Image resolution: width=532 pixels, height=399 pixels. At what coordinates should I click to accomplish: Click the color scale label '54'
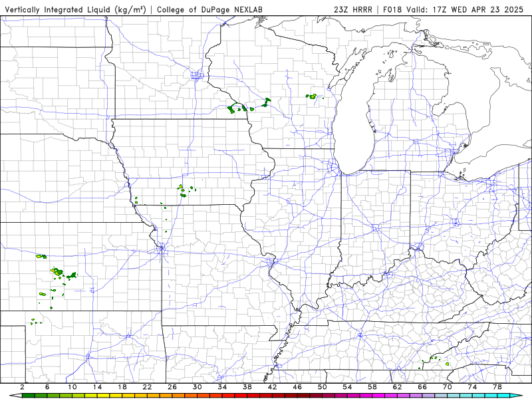click(347, 387)
